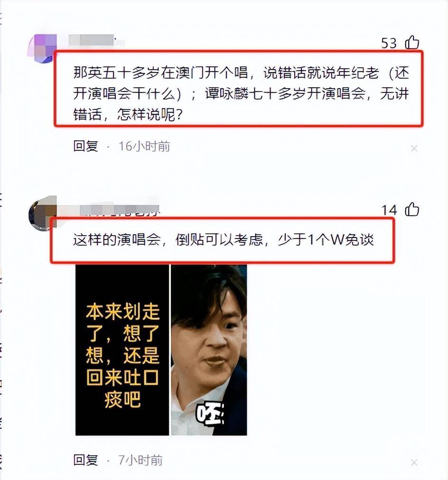
Task: Open the purple avatar of first commenter
Action: coord(42,48)
